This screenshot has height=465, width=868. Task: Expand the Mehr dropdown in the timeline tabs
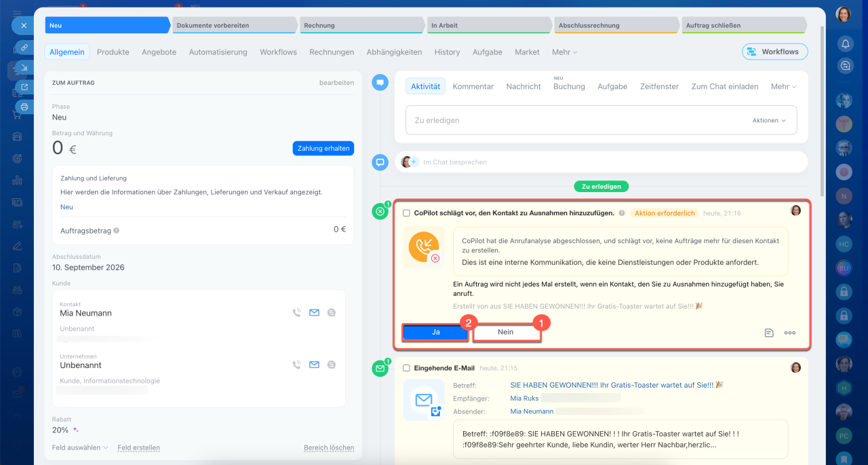pos(783,86)
